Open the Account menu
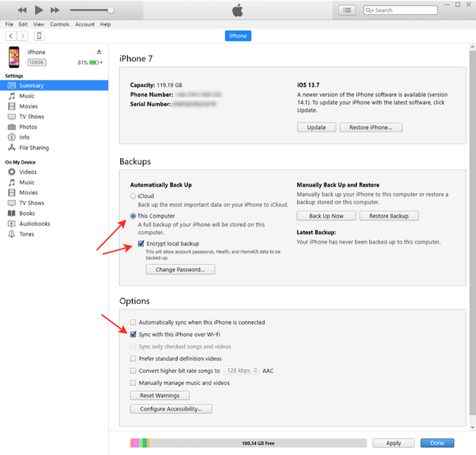This screenshot has height=455, width=476. [85, 24]
